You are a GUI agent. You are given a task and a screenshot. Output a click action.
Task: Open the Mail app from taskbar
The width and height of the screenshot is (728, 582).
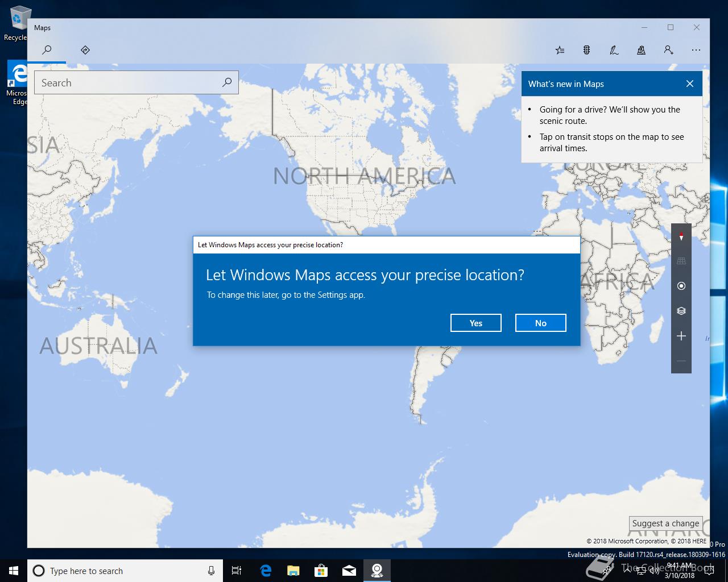tap(349, 571)
